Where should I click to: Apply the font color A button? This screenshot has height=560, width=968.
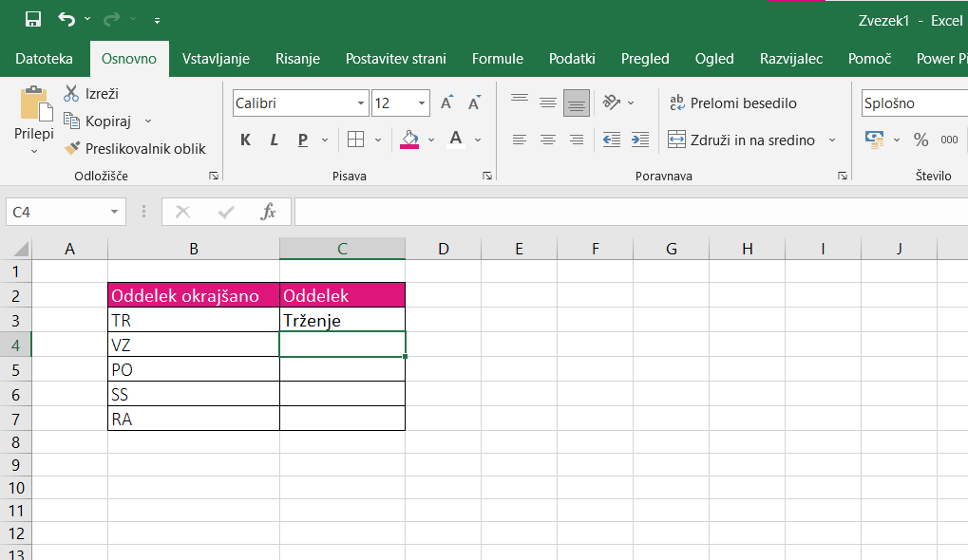tap(456, 140)
